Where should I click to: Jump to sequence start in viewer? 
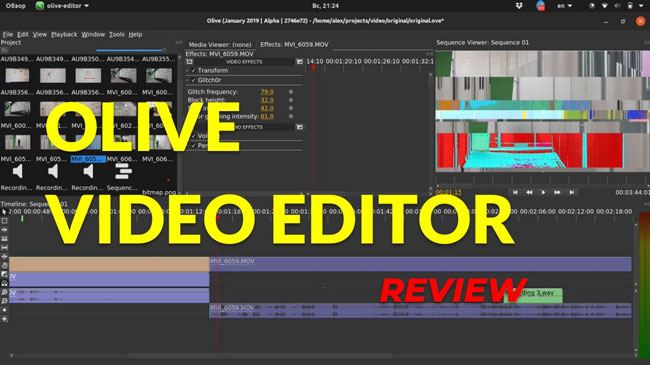coord(515,192)
